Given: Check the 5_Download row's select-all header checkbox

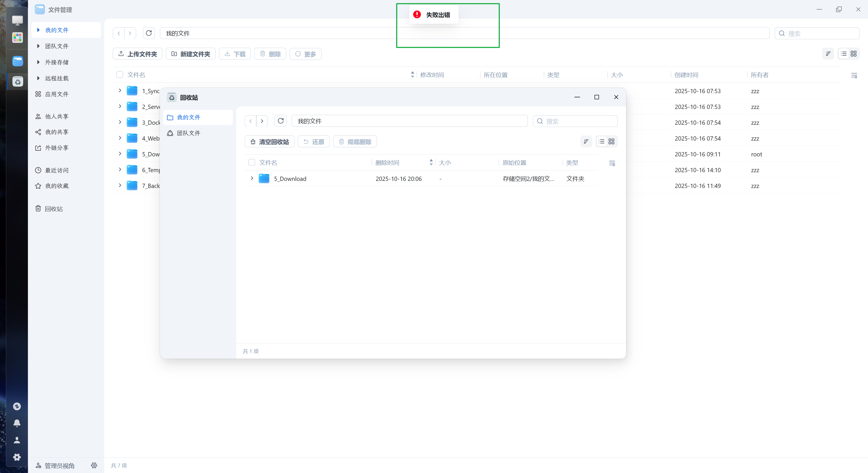Looking at the screenshot, I should point(252,162).
